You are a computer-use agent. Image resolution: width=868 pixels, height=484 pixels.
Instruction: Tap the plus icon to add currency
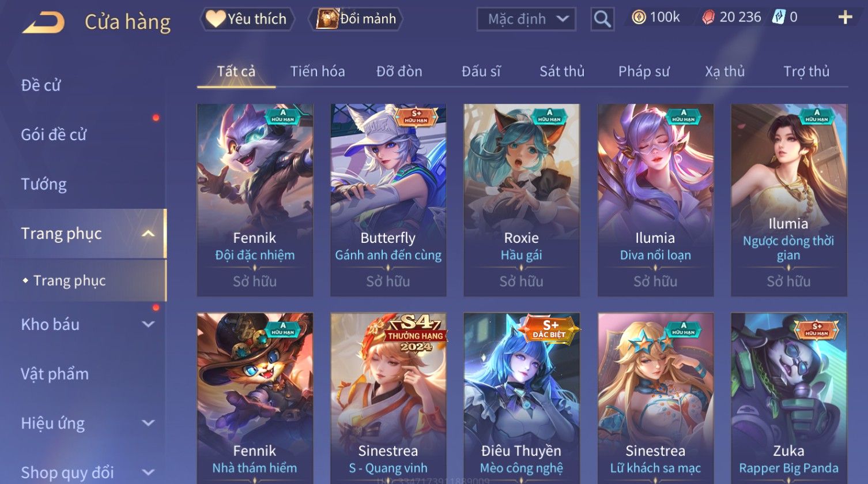[x=845, y=18]
